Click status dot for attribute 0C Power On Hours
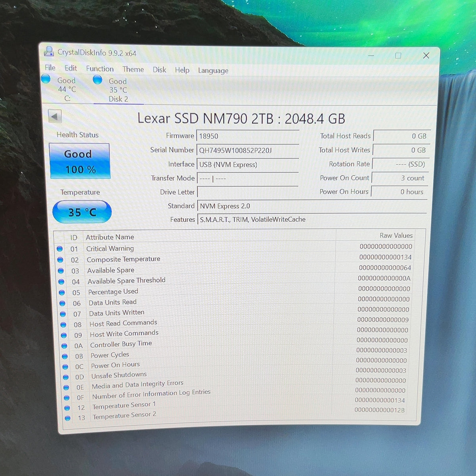 click(x=65, y=367)
